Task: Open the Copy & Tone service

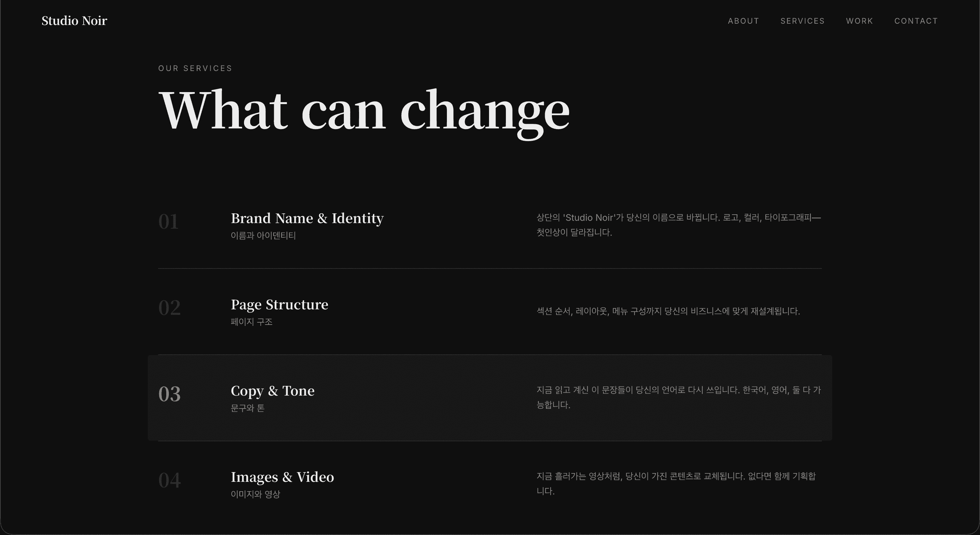Action: coord(273,391)
